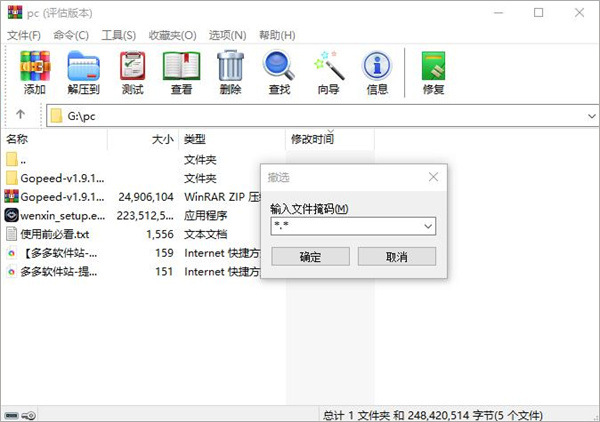Screen dimensions: 600x422
Task: Open the 查看 (View) book icon
Action: [x=181, y=66]
